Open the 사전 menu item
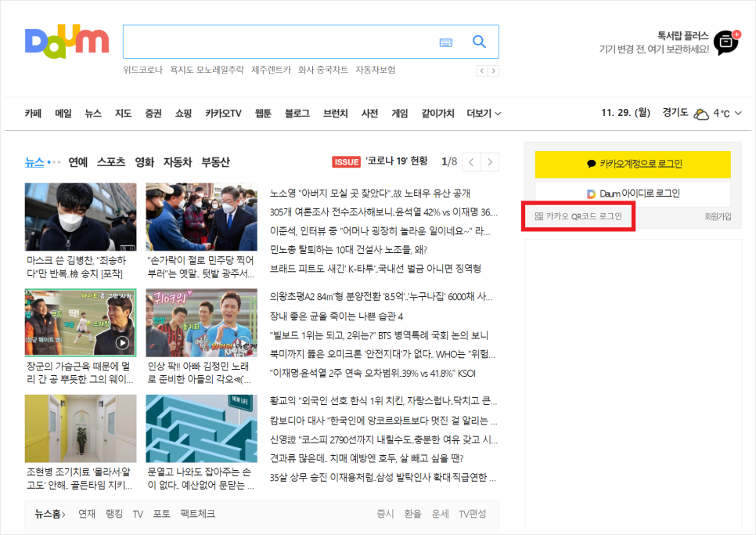The height and width of the screenshot is (535, 756). pos(369,114)
